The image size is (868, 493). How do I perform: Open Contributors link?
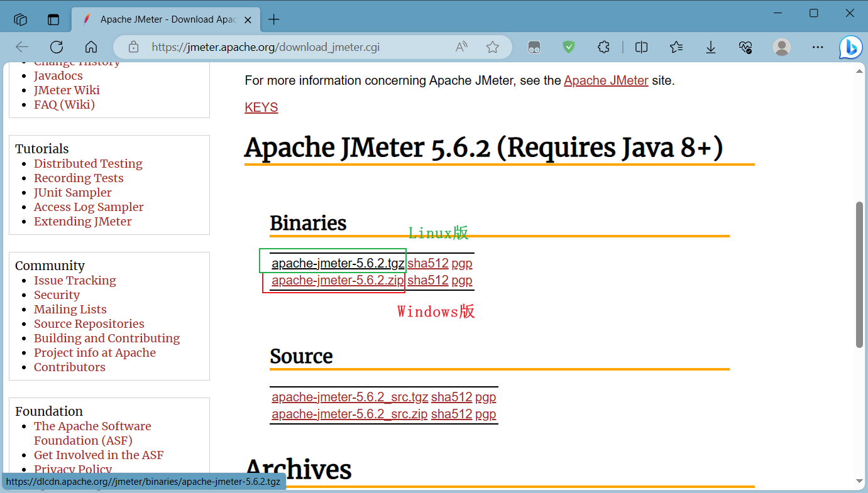point(70,367)
